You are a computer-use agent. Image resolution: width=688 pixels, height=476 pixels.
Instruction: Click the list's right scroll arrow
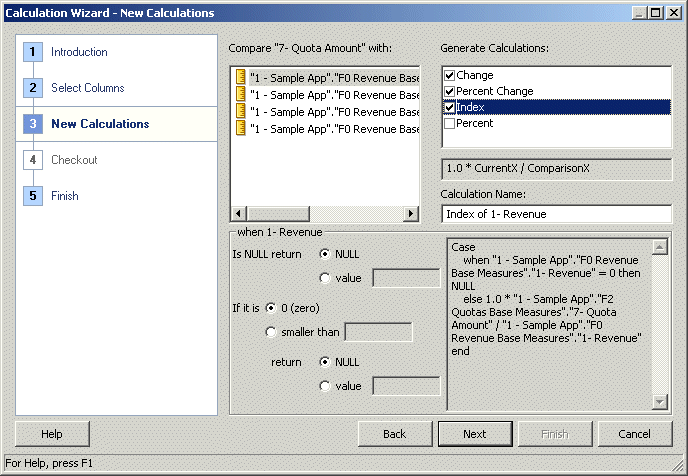tap(411, 214)
